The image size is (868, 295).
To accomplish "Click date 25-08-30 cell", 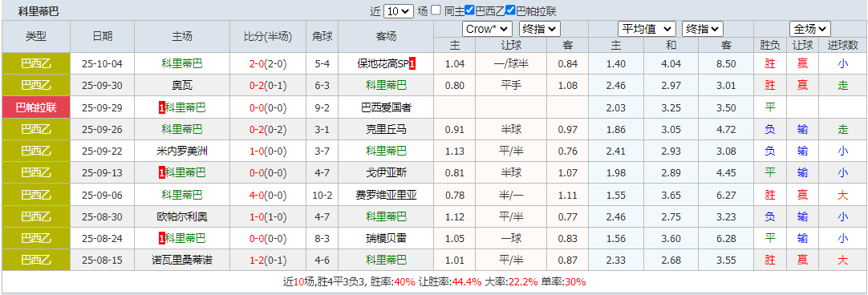I will pos(103,216).
